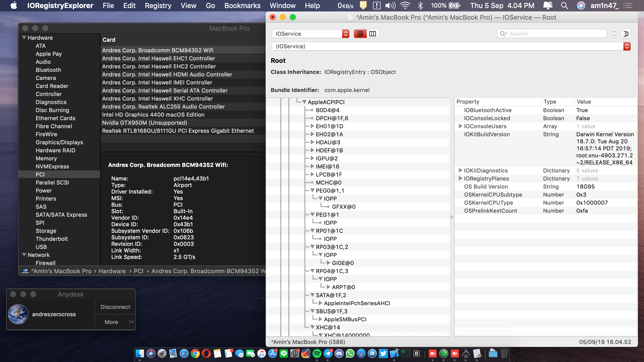Expand the IGPU@2 tree node
The image size is (644, 362).
coord(312,158)
